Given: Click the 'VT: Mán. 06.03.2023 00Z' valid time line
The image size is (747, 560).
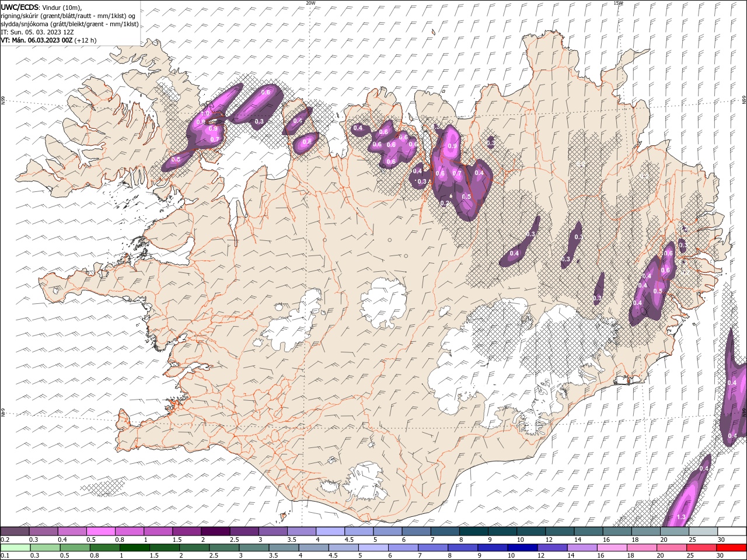Looking at the screenshot, I should [x=37, y=40].
